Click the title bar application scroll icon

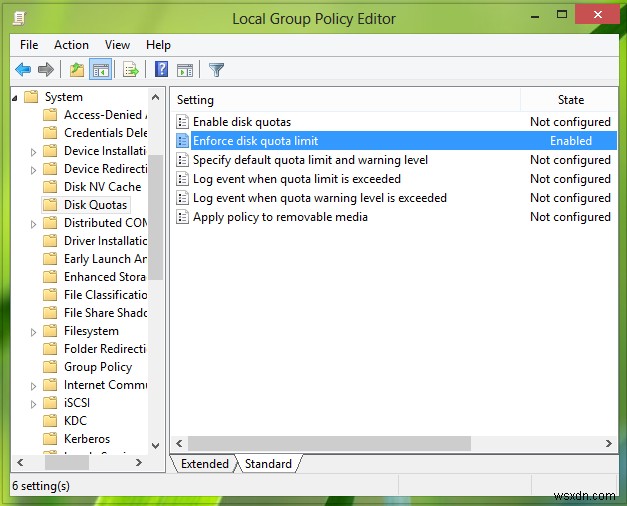[19, 18]
